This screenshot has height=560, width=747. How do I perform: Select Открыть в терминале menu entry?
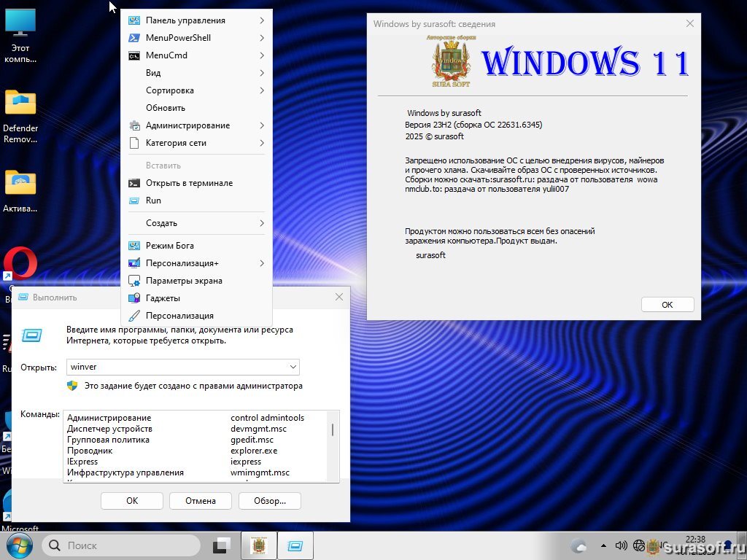[x=189, y=183]
